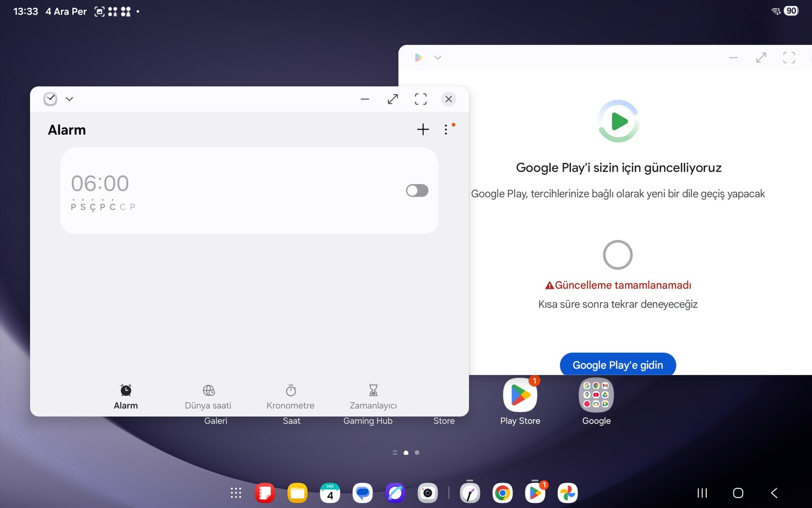Launch Messages from the taskbar
The height and width of the screenshot is (508, 812).
click(x=363, y=493)
